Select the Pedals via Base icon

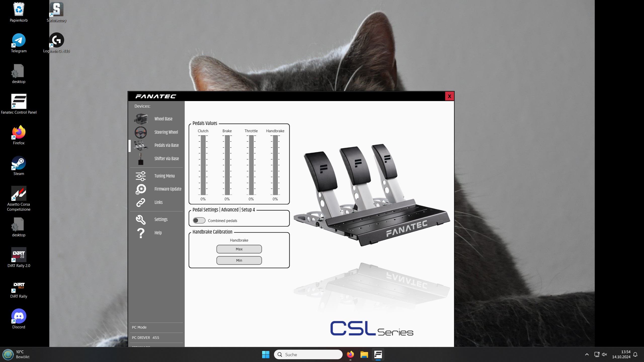(x=141, y=145)
